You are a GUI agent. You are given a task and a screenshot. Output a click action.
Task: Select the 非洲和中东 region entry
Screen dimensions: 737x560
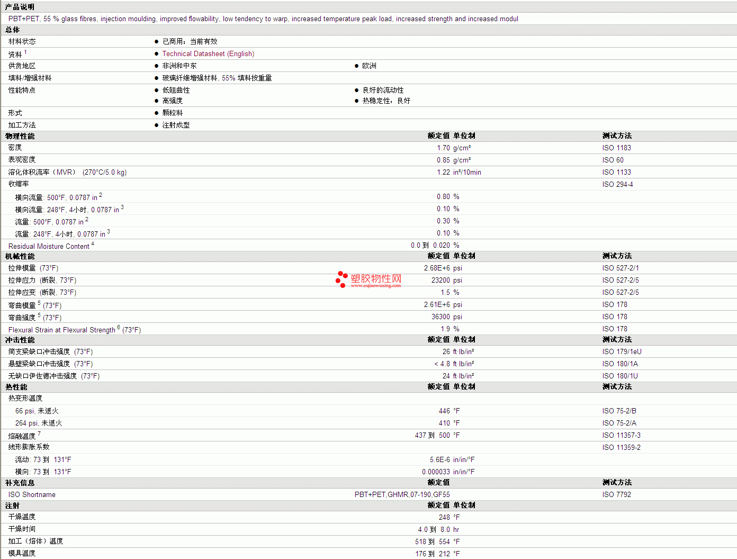point(179,66)
